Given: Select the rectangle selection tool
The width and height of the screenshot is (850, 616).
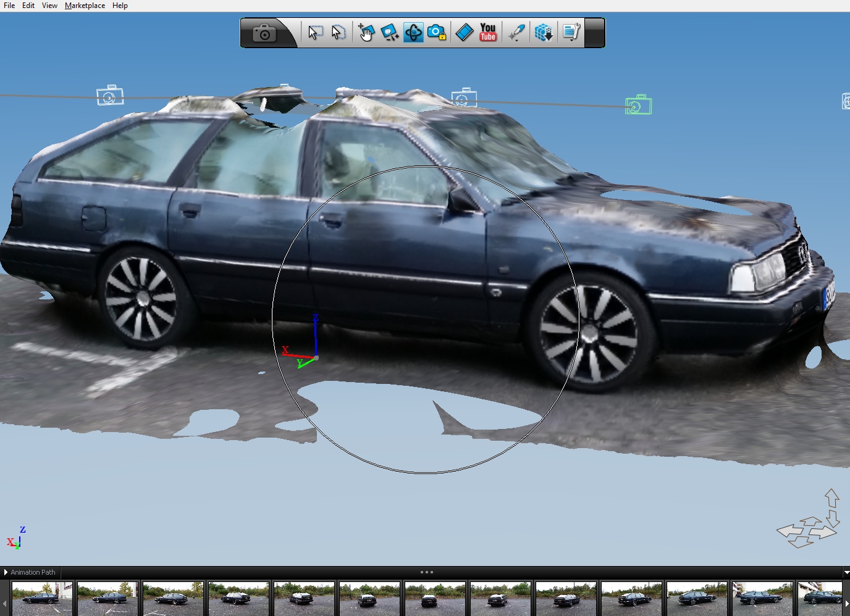Looking at the screenshot, I should 315,33.
